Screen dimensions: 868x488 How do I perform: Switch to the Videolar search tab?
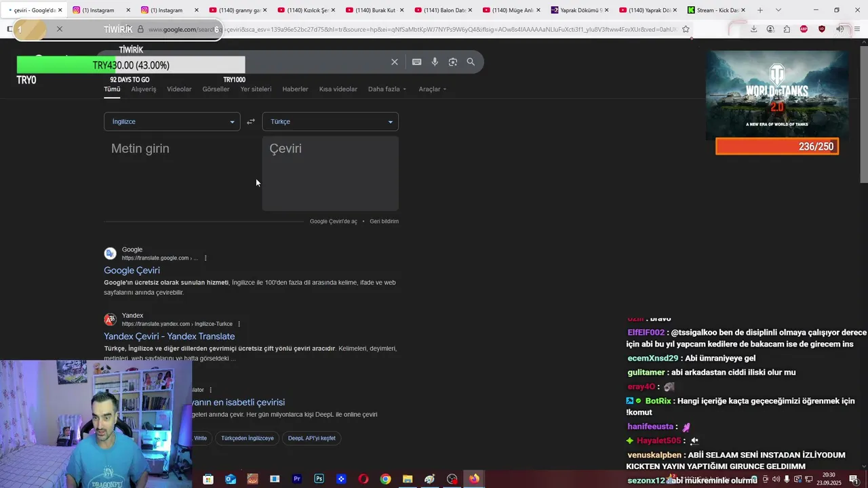coord(179,89)
